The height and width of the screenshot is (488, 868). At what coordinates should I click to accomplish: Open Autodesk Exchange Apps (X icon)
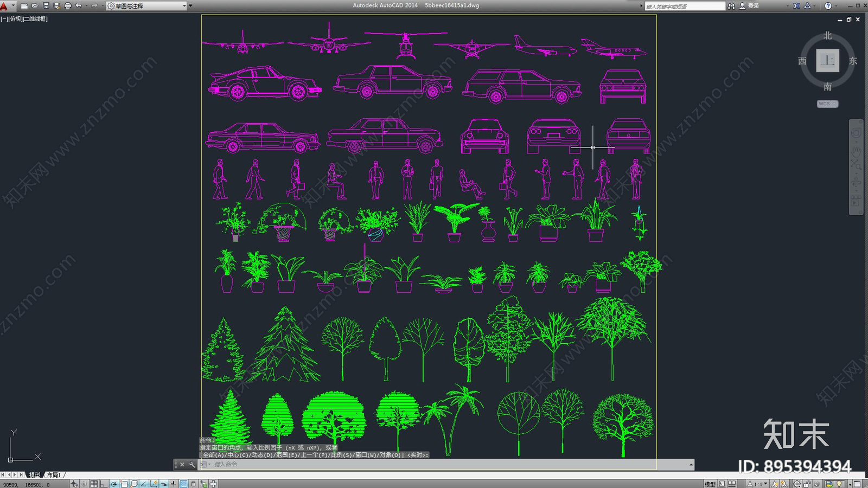(796, 6)
